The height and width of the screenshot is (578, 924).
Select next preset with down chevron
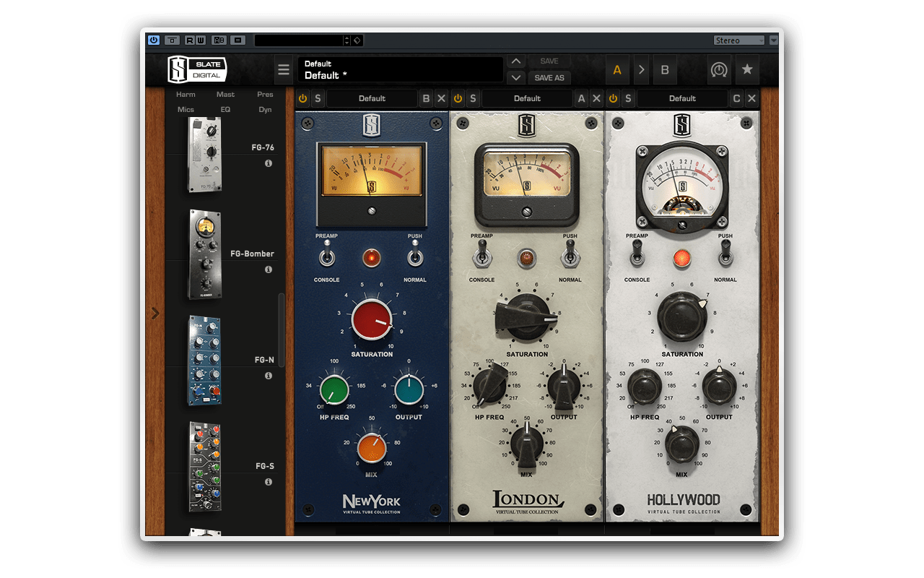pos(515,78)
